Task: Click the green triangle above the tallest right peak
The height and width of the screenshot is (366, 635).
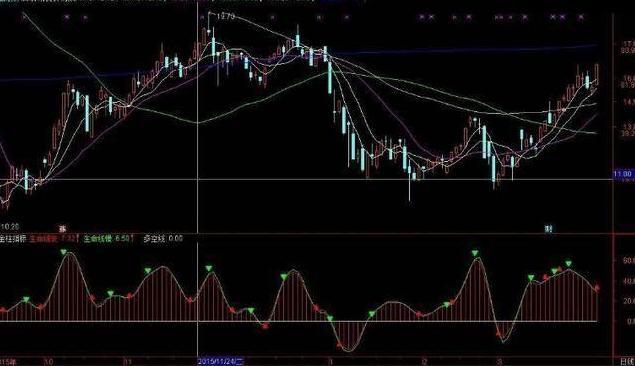Action: tap(475, 253)
